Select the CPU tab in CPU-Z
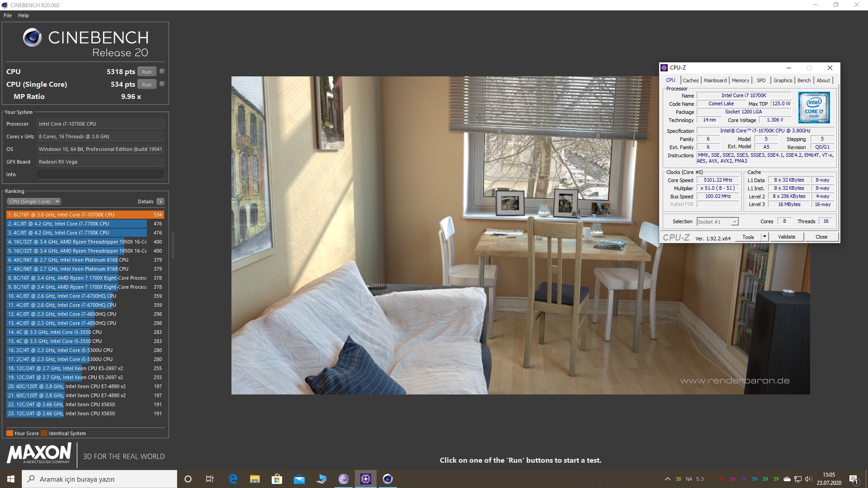The image size is (868, 488). tap(670, 80)
